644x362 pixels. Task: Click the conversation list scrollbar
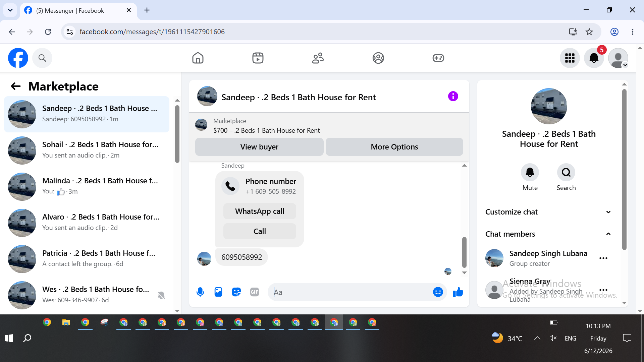click(x=177, y=134)
